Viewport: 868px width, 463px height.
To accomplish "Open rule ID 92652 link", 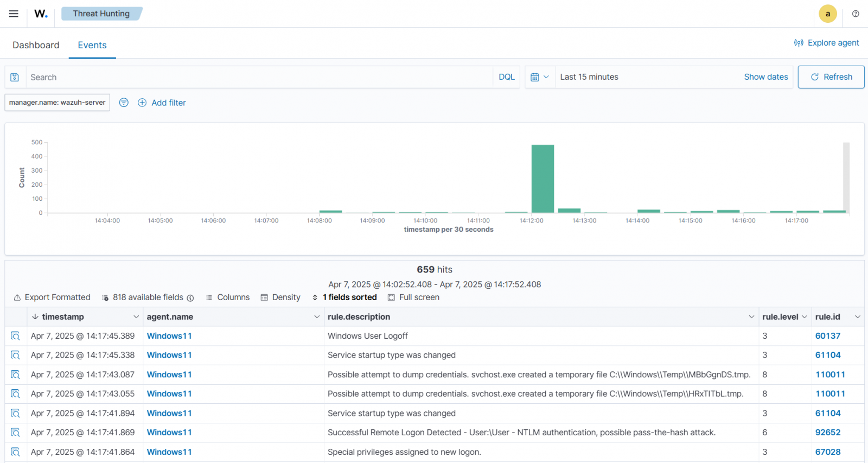I will pyautogui.click(x=828, y=433).
